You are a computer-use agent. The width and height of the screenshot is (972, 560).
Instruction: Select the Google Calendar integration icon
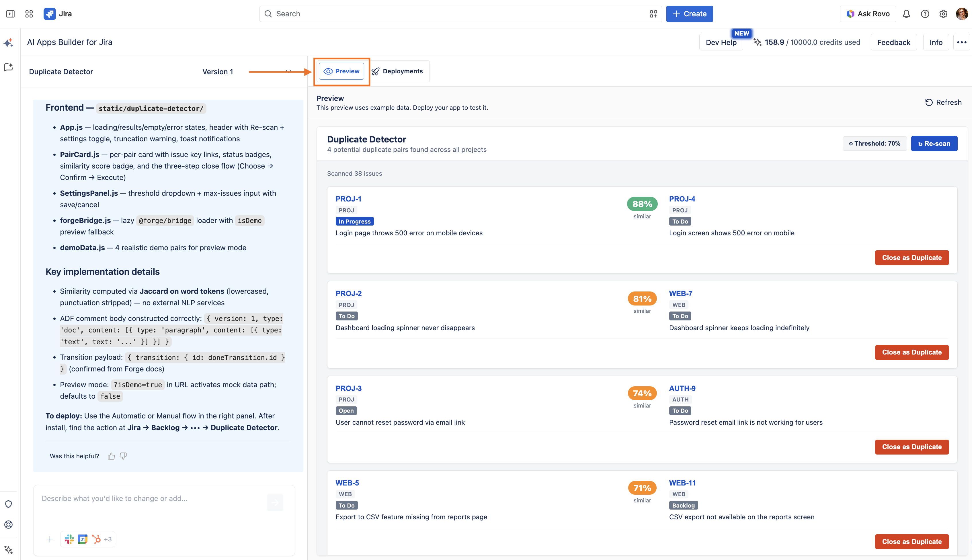tap(83, 539)
